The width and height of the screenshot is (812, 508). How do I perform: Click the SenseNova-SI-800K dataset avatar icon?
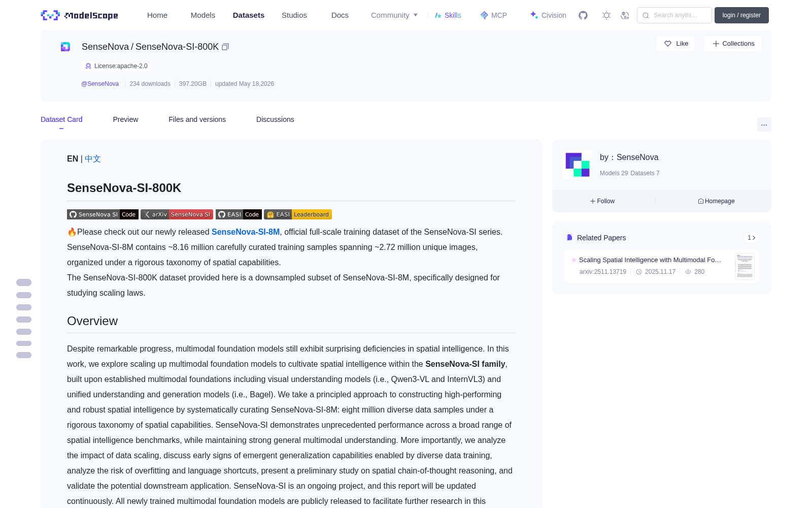tap(65, 47)
